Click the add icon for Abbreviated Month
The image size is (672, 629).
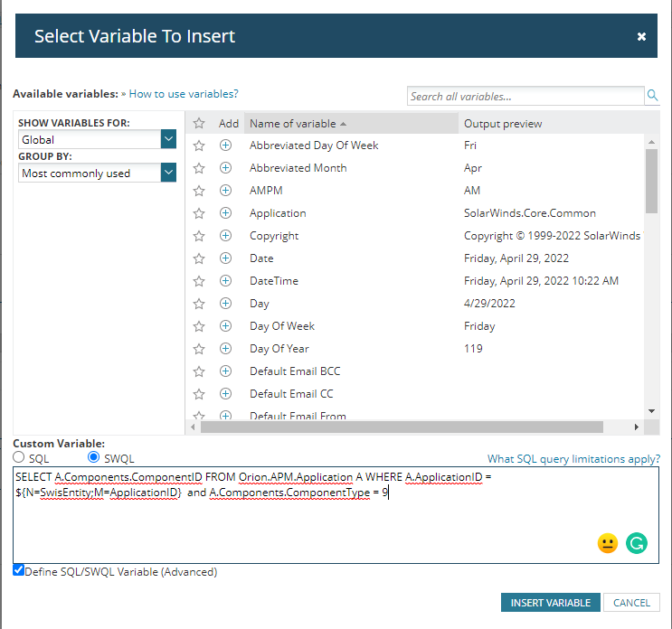coord(226,168)
